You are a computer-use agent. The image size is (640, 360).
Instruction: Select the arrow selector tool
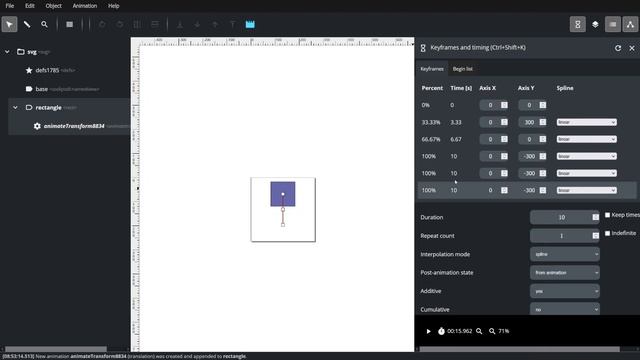pos(9,24)
